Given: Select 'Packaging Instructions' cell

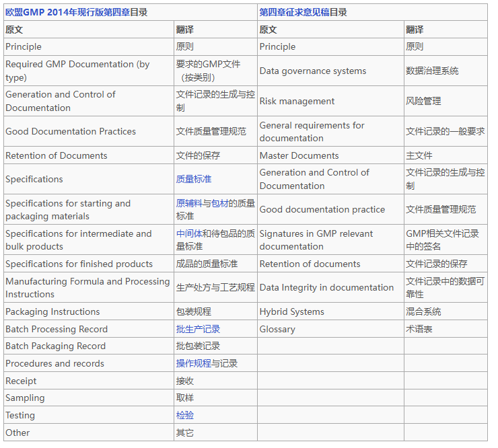Looking at the screenshot, I should click(x=89, y=311).
